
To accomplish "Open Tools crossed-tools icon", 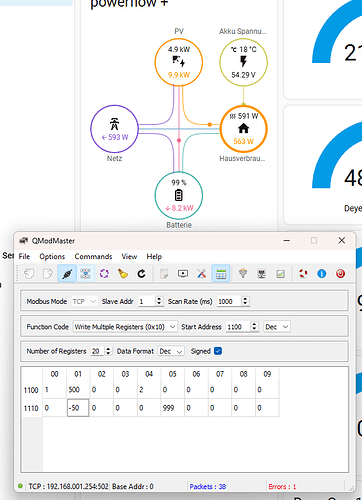I will pos(202,274).
